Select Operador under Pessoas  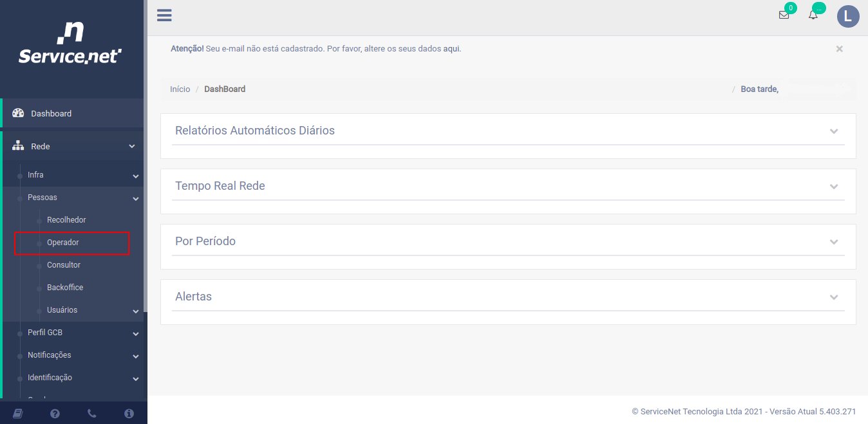click(x=63, y=243)
